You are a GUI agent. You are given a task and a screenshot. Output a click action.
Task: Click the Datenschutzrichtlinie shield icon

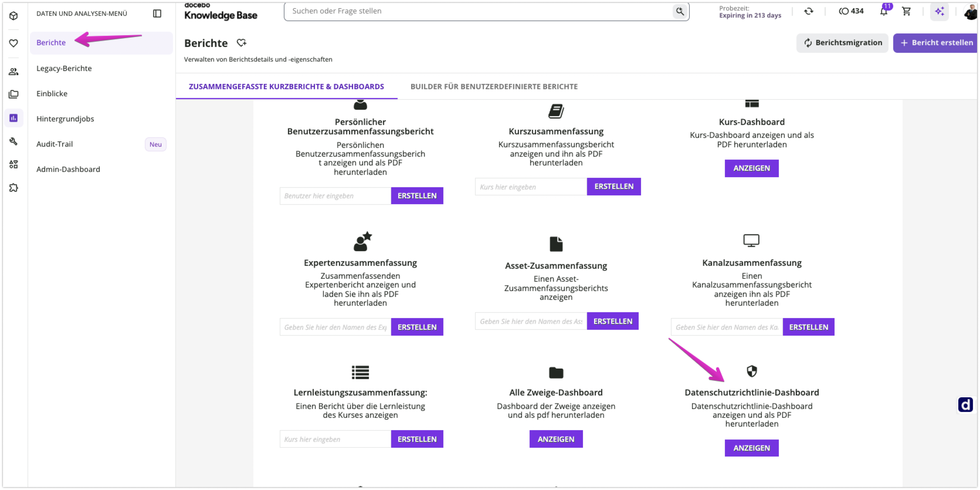point(752,371)
